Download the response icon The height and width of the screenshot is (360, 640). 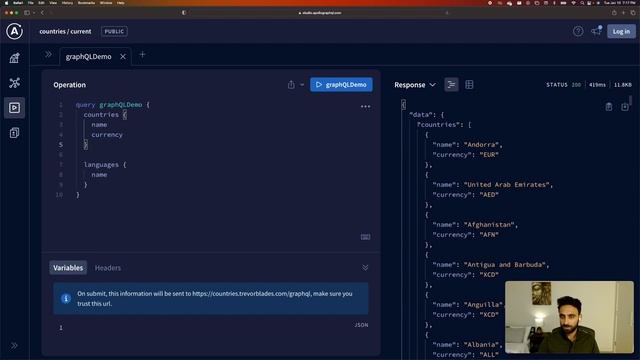tap(624, 107)
